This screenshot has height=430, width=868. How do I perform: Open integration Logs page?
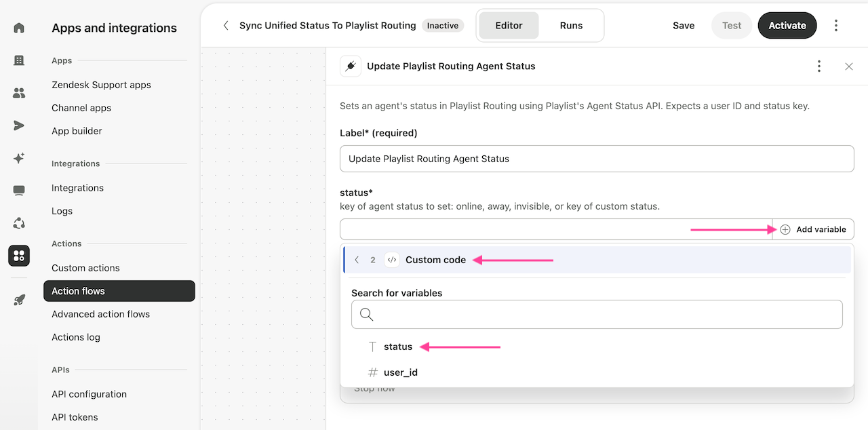point(62,211)
